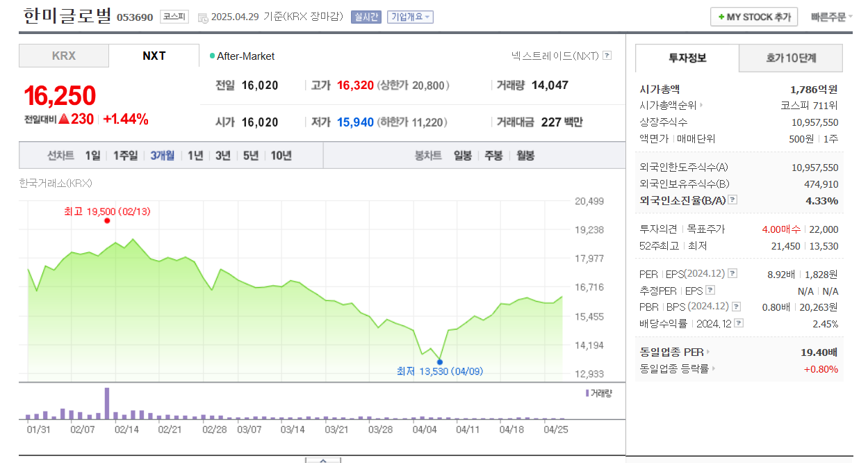
Task: Switch to the KRX tab
Action: coord(64,56)
